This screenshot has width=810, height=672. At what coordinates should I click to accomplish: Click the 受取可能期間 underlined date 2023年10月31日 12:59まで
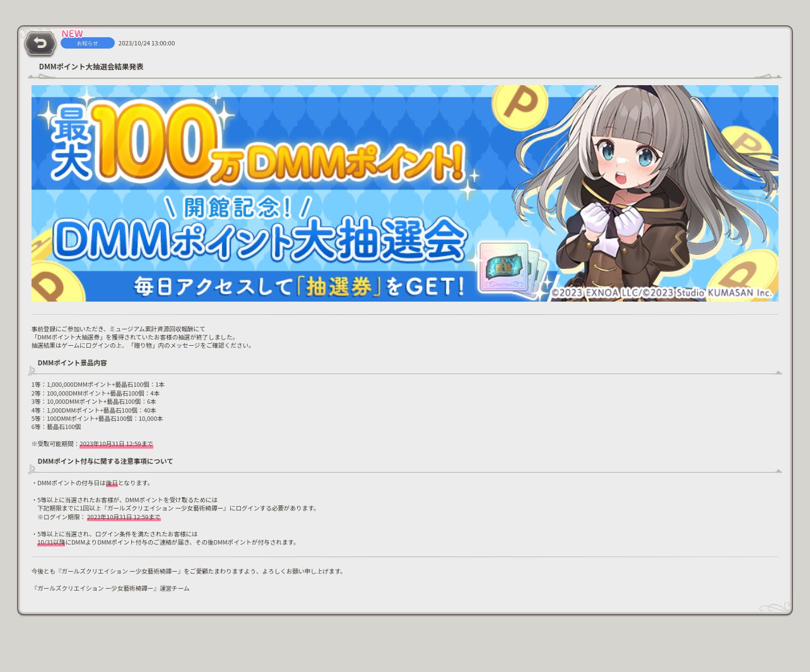tap(116, 444)
